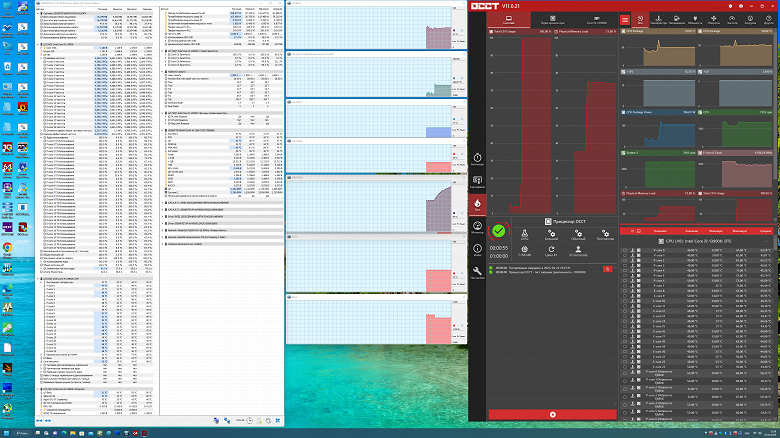Image resolution: width=780 pixels, height=438 pixels.
Task: Click the cycle/refresh test setting icon
Action: [x=551, y=251]
